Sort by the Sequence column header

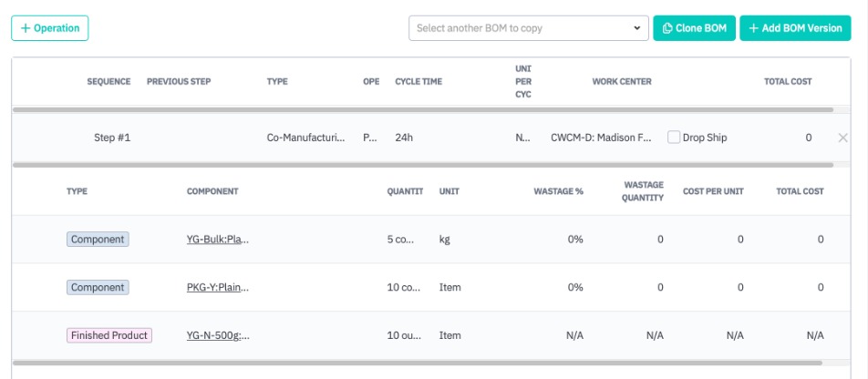tap(108, 82)
